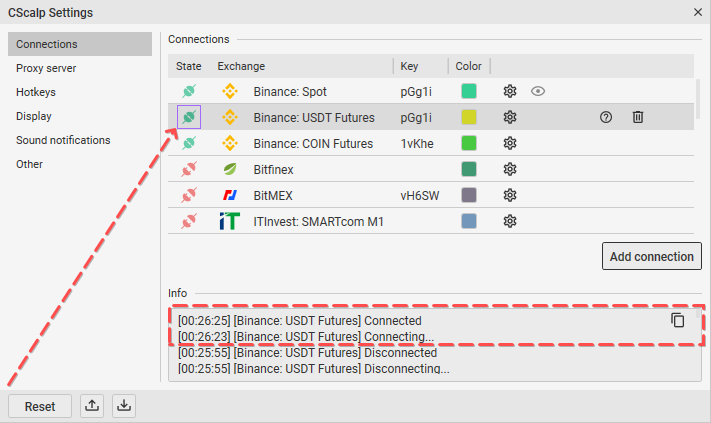Pick the green color swatch for Binance: Spot
The height and width of the screenshot is (423, 711).
[469, 91]
